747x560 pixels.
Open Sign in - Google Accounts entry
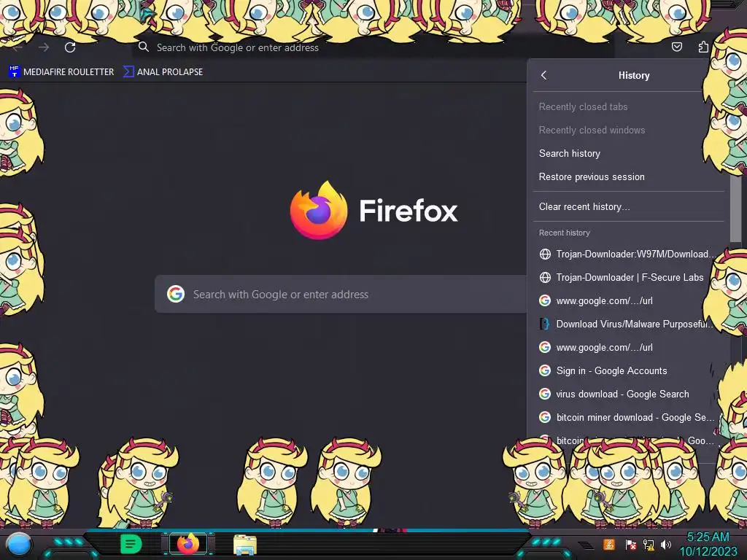click(x=628, y=370)
